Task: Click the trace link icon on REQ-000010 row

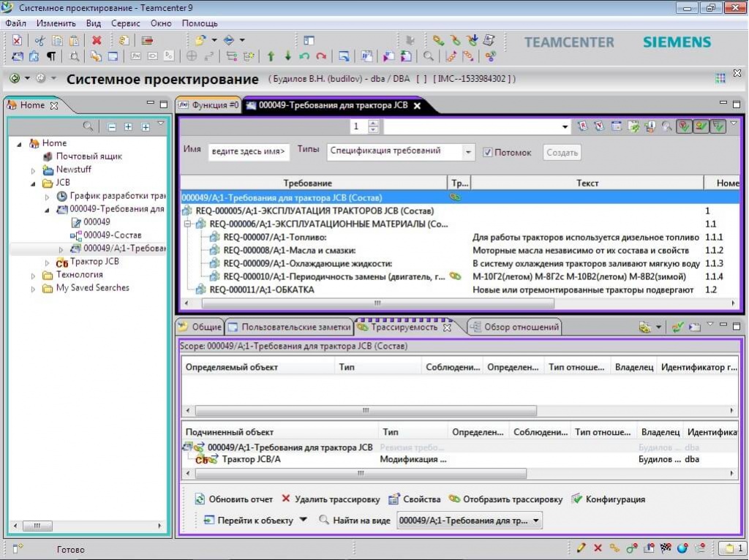Action: point(455,276)
